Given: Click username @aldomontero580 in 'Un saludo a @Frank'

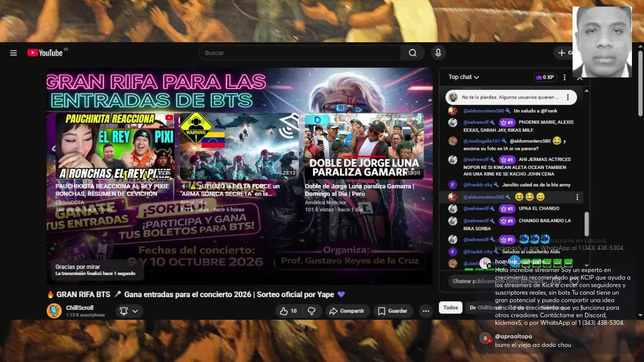Looking at the screenshot, I should click(x=484, y=111).
